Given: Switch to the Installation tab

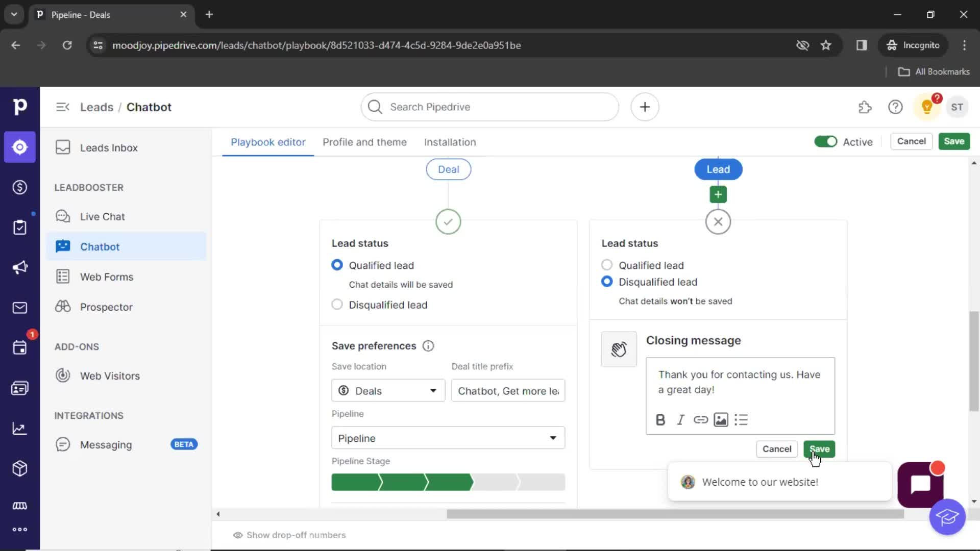Looking at the screenshot, I should click(450, 142).
